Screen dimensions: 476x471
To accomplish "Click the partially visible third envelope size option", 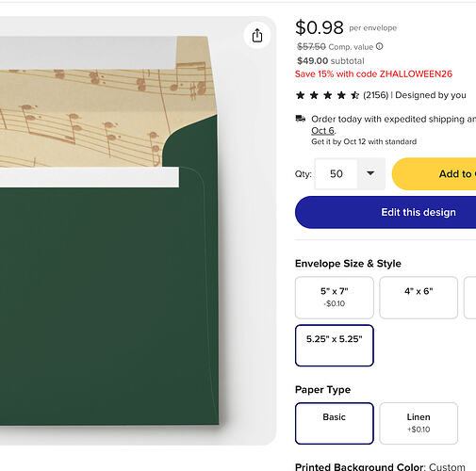I will [470, 298].
